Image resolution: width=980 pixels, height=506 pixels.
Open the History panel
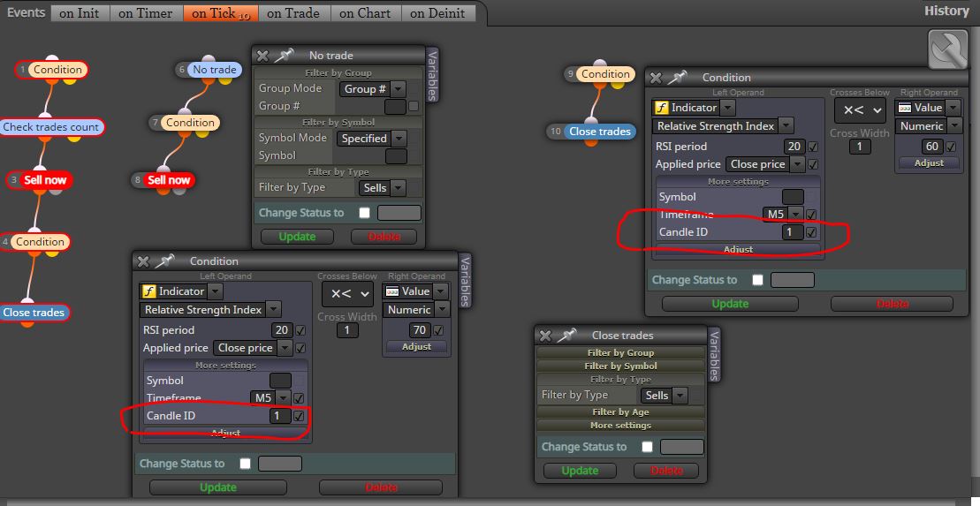point(946,11)
